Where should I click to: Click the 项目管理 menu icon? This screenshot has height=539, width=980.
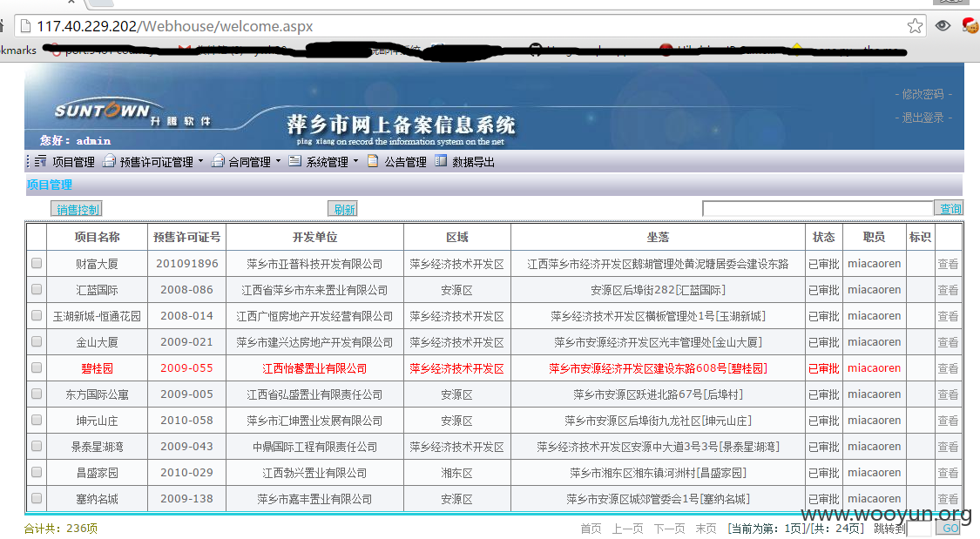point(40,161)
